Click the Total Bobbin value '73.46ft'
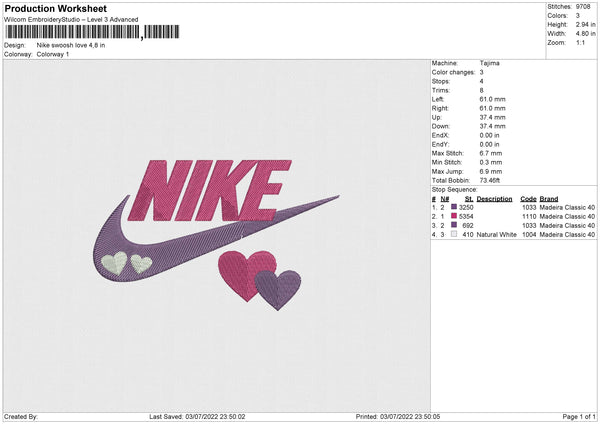 (490, 180)
